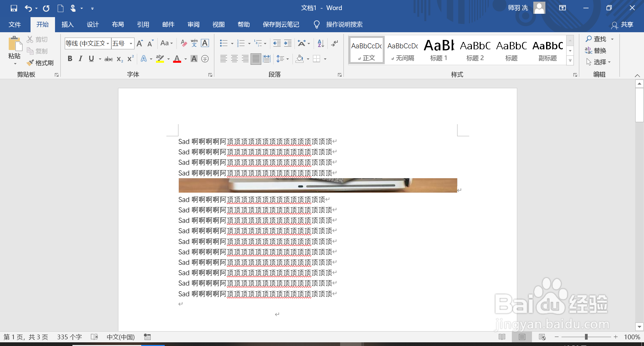Insert an enclosed character (circled 字)

pos(205,59)
